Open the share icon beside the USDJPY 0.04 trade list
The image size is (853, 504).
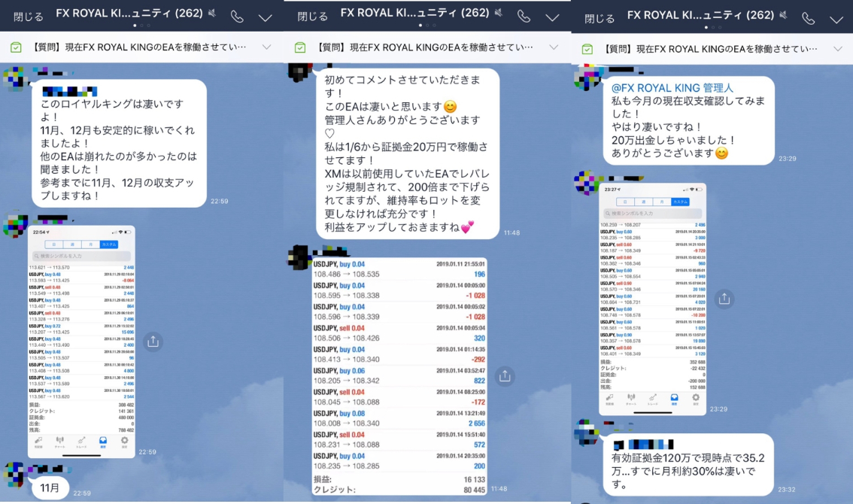click(x=505, y=375)
